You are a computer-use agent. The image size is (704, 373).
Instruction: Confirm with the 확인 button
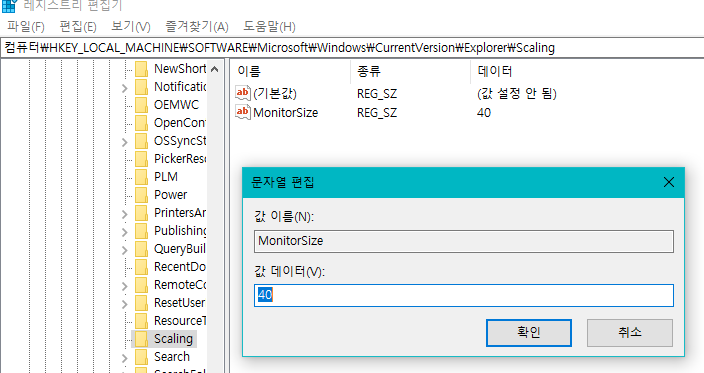tap(529, 333)
